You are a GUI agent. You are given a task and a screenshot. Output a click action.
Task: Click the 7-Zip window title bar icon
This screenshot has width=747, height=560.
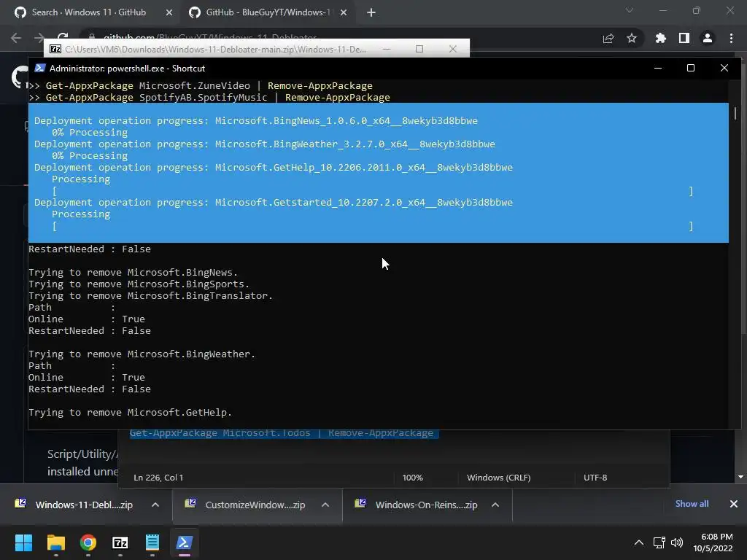(55, 49)
